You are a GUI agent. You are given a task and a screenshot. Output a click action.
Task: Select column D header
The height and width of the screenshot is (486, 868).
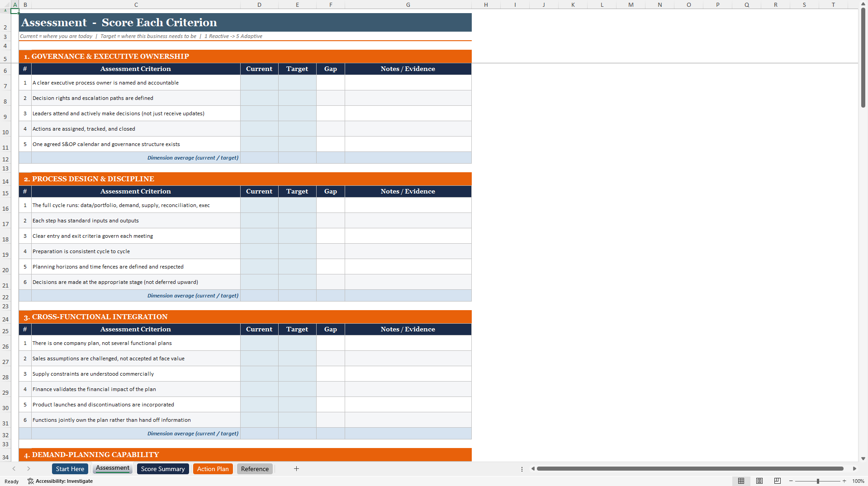pyautogui.click(x=259, y=5)
